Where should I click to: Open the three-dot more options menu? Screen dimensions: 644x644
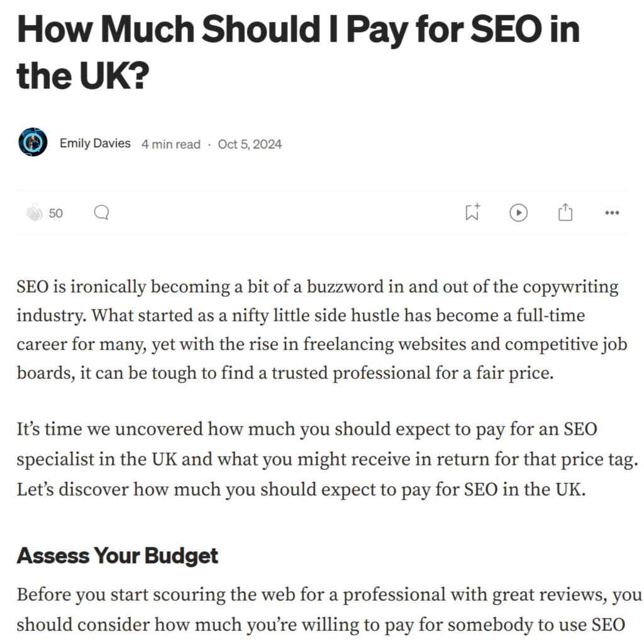coord(611,213)
